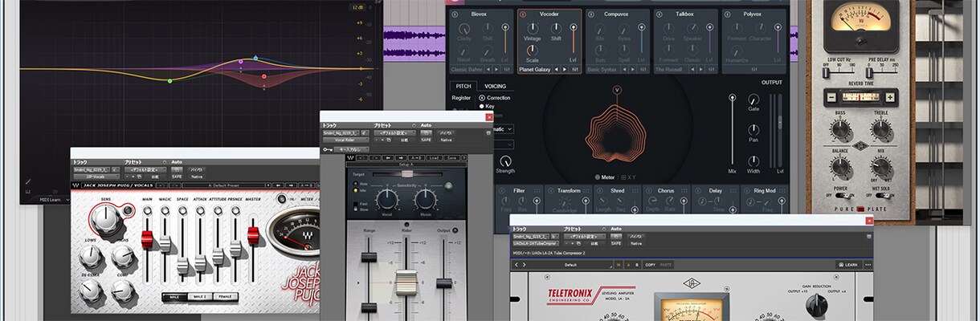The image size is (980, 321).
Task: Open the preset selector in Vocal Rider header
Action: (394, 132)
